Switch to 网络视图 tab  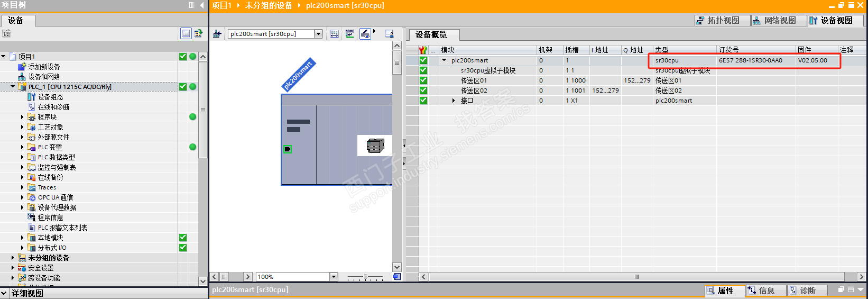779,20
